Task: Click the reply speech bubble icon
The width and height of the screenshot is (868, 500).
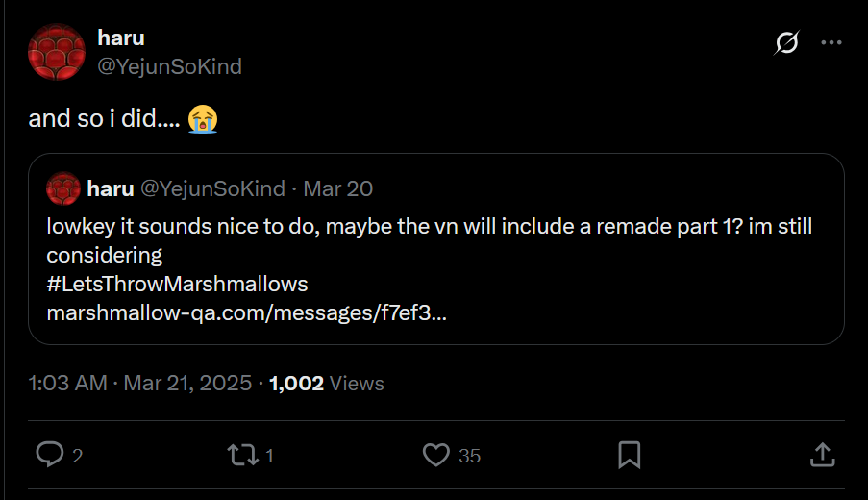Action: pos(48,454)
